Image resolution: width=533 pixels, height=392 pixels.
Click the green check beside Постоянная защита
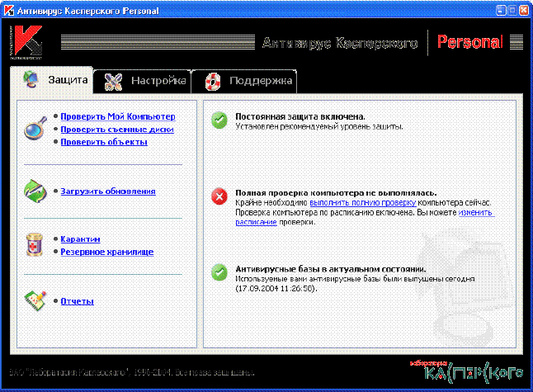tap(219, 120)
